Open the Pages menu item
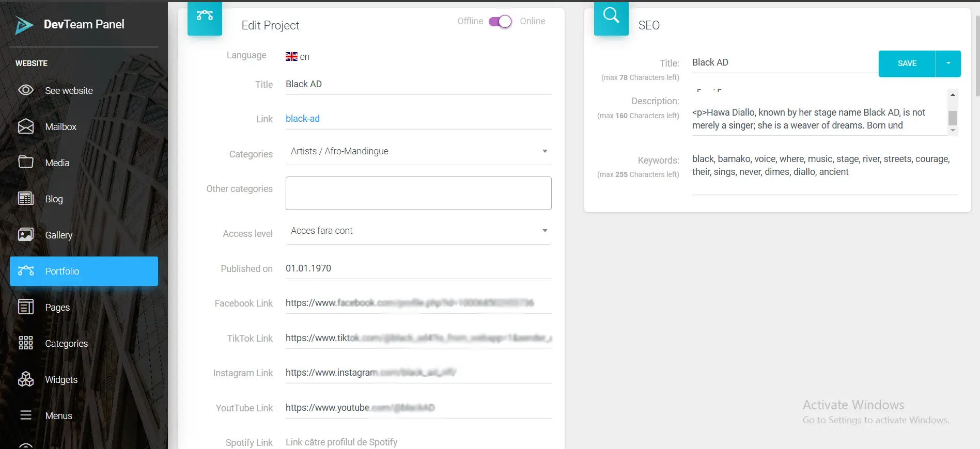The height and width of the screenshot is (449, 980). pyautogui.click(x=57, y=307)
